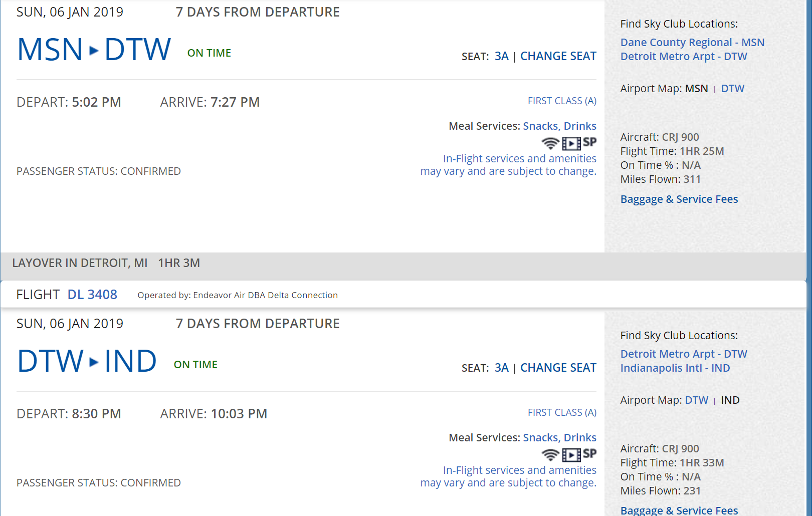Click the Wi-Fi icon for the DTW–IND flight

pos(550,455)
